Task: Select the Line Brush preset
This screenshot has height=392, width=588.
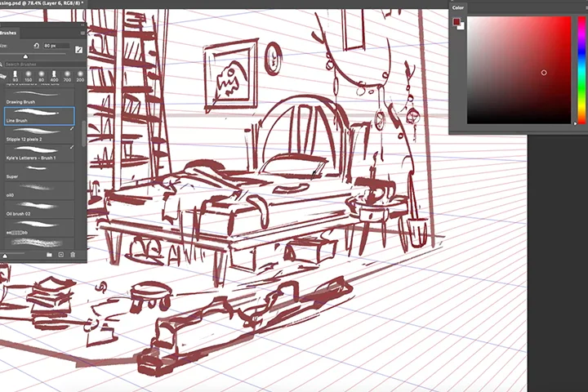Action: tap(39, 116)
